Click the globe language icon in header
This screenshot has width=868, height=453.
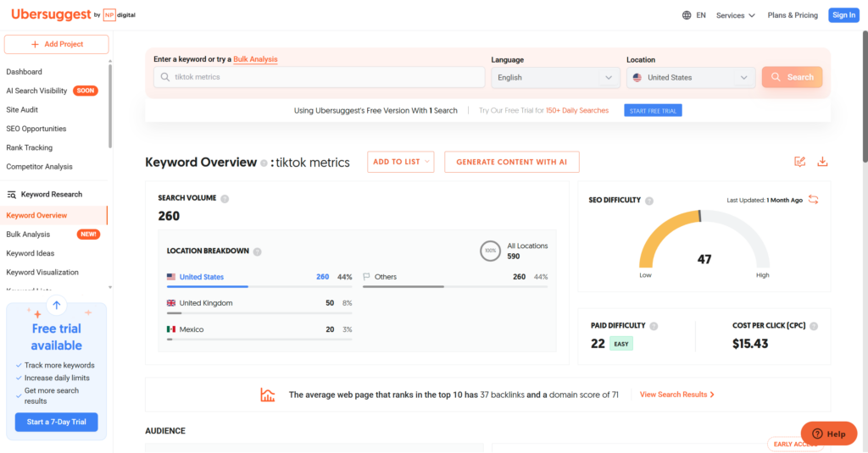tap(687, 15)
